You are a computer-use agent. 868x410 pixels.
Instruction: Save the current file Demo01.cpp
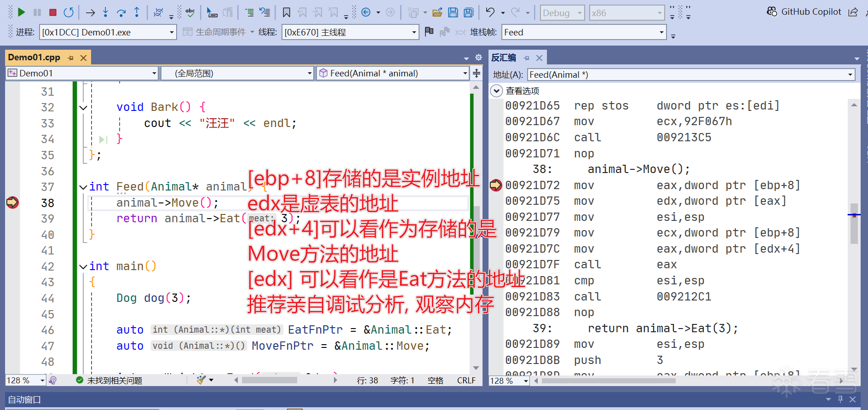tap(453, 12)
